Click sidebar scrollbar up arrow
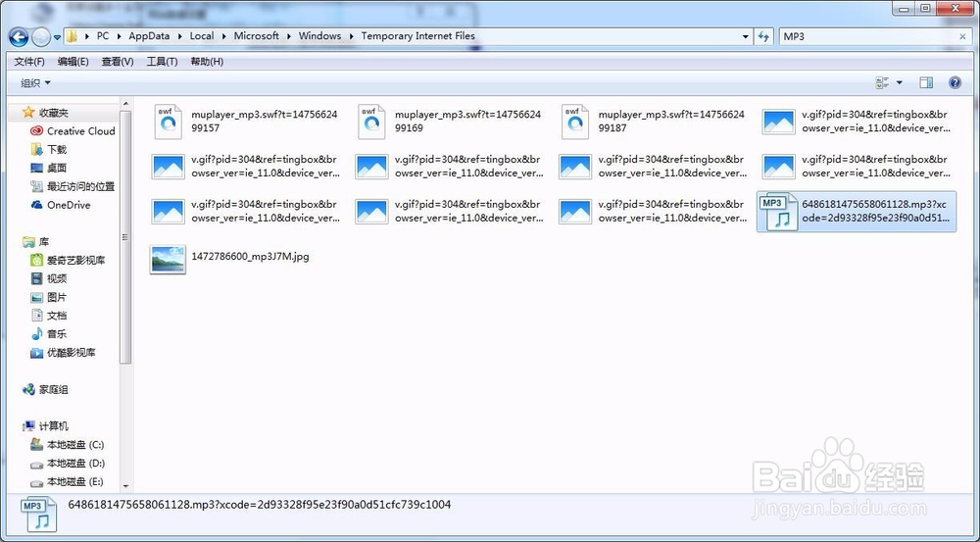This screenshot has width=980, height=542. 125,104
